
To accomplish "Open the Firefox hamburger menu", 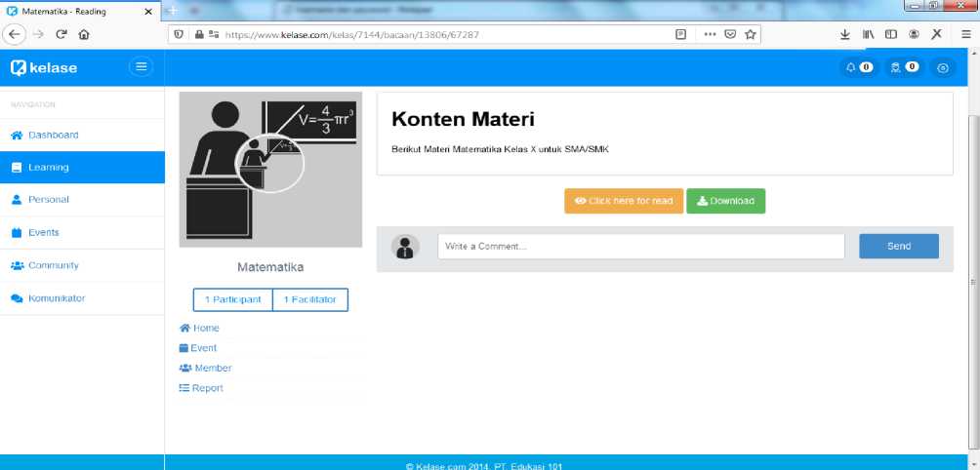I will point(966,35).
